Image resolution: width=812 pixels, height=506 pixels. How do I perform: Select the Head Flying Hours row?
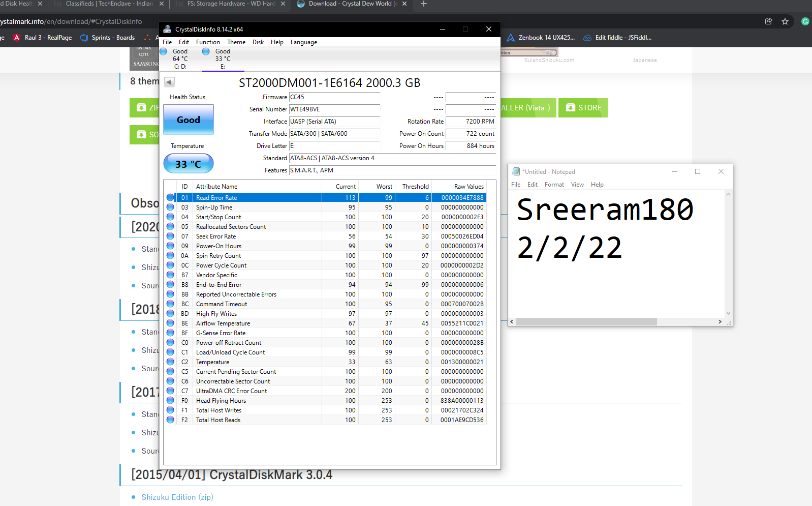pos(325,400)
